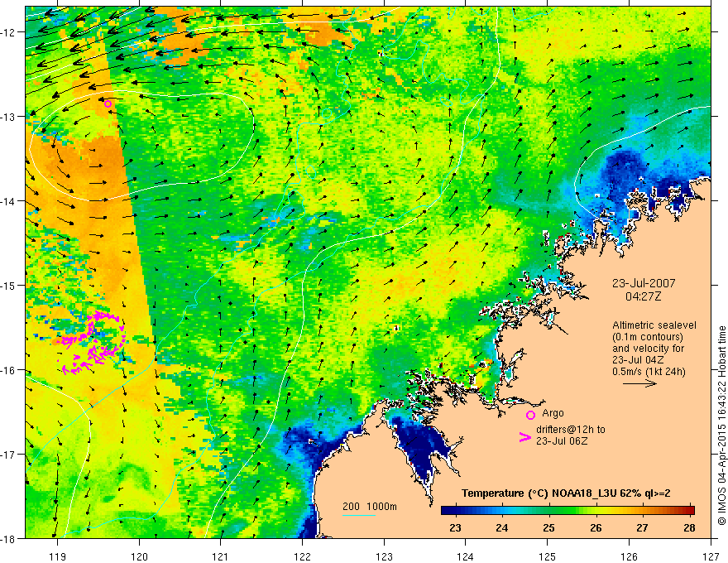Click the '123' longitude axis label
The height and width of the screenshot is (563, 728).
(x=384, y=556)
